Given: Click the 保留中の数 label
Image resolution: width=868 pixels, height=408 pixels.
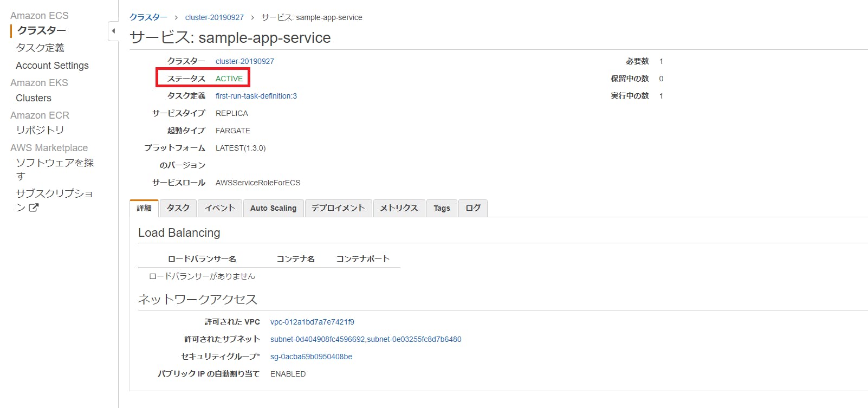Looking at the screenshot, I should tap(630, 79).
